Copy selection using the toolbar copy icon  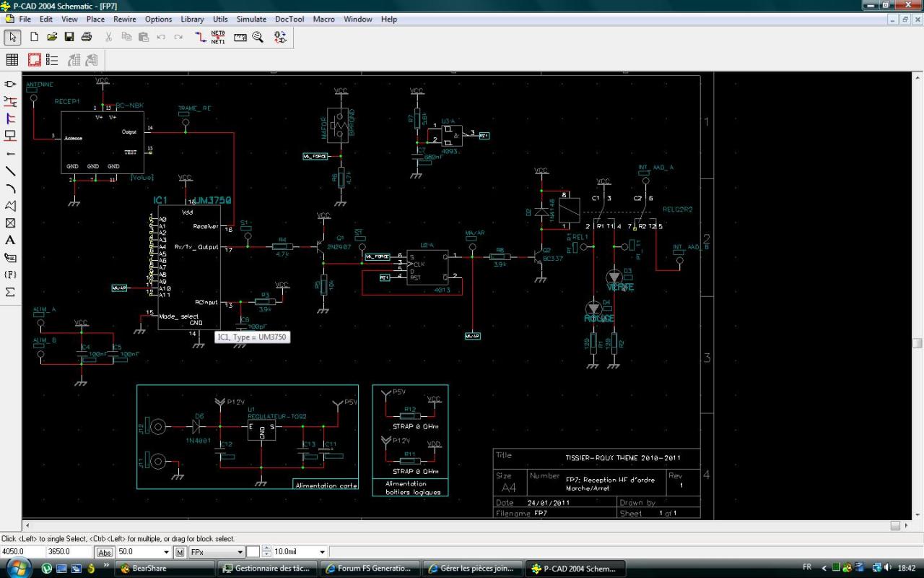click(x=126, y=37)
